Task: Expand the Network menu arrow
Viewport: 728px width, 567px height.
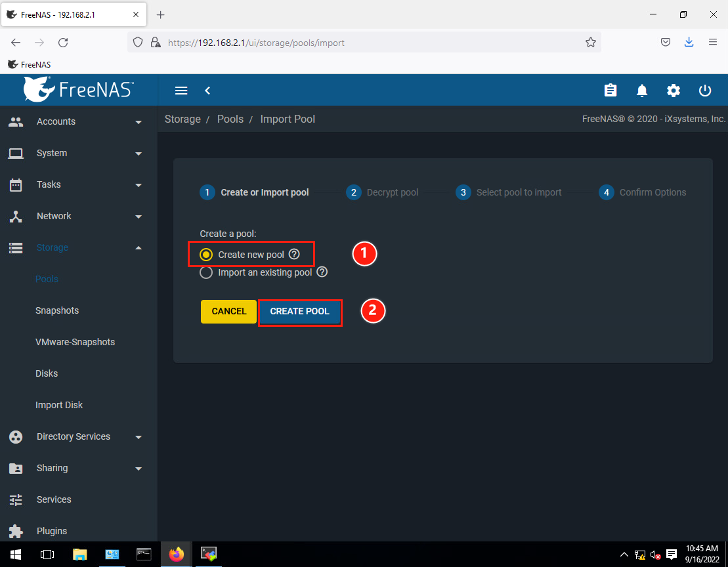Action: coord(139,217)
